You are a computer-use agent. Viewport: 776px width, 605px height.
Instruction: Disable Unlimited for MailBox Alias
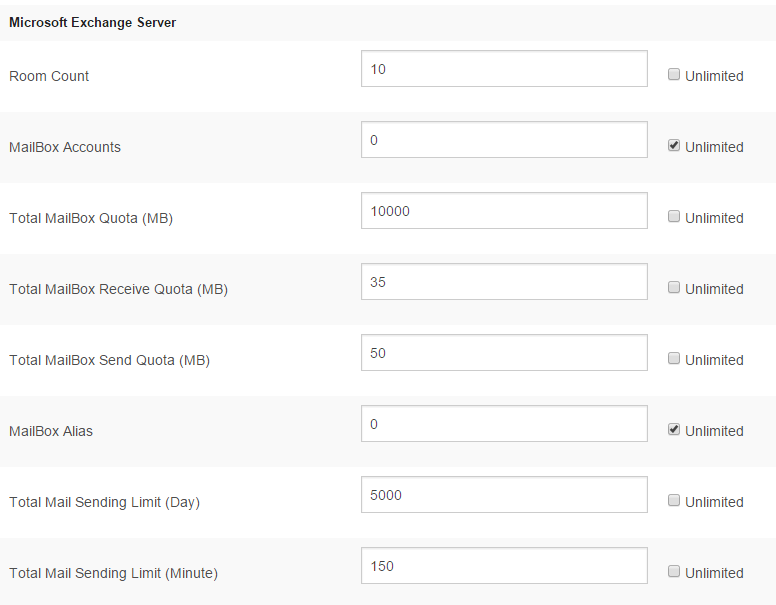coord(674,429)
